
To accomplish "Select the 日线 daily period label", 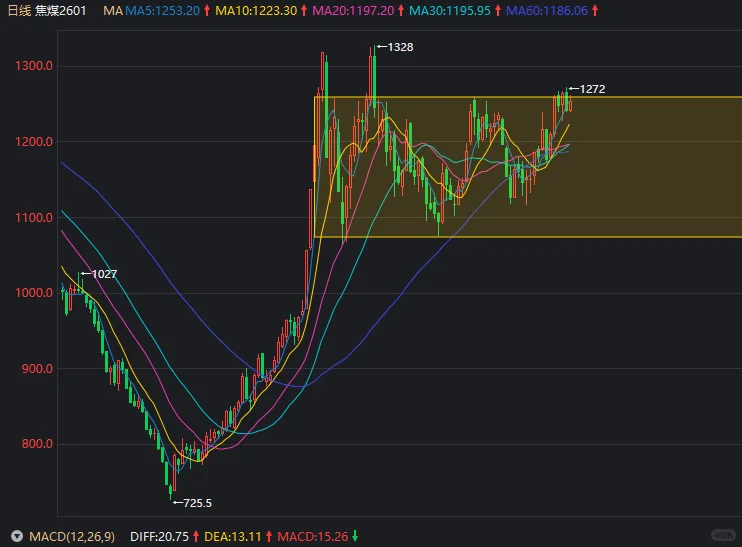I will click(19, 10).
